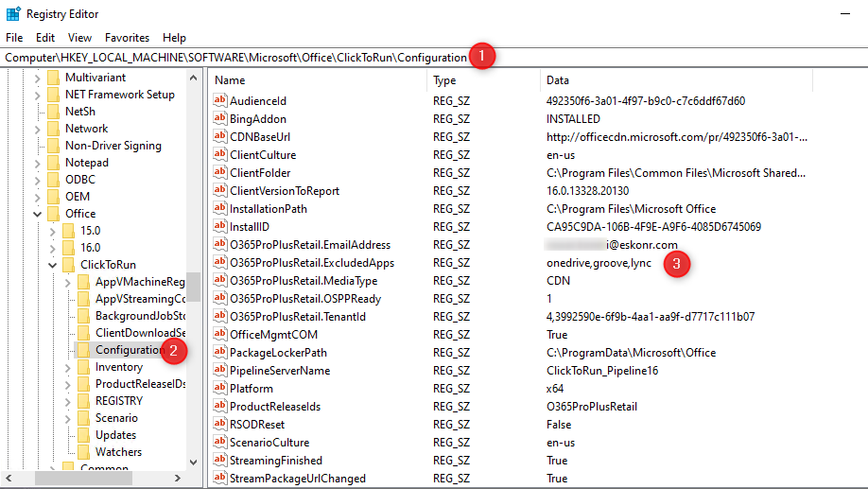This screenshot has height=489, width=868.
Task: Select the StreamPackageUrlChanged value name
Action: tap(298, 478)
